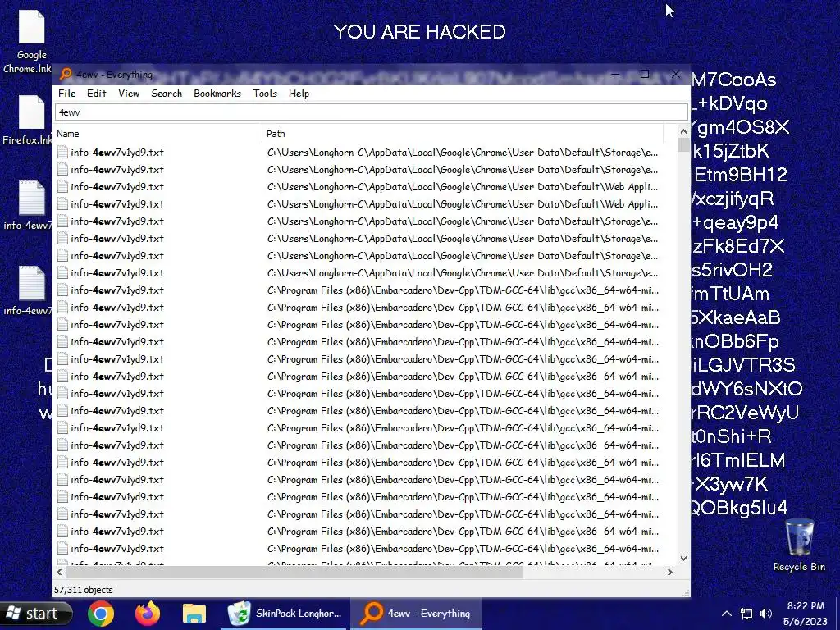The height and width of the screenshot is (630, 840).
Task: Open the Help menu
Action: 299,94
